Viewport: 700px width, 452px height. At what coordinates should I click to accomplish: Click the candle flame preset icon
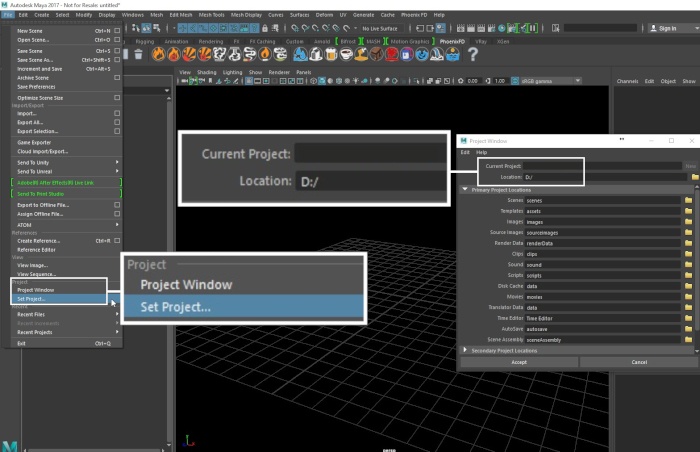pyautogui.click(x=265, y=54)
